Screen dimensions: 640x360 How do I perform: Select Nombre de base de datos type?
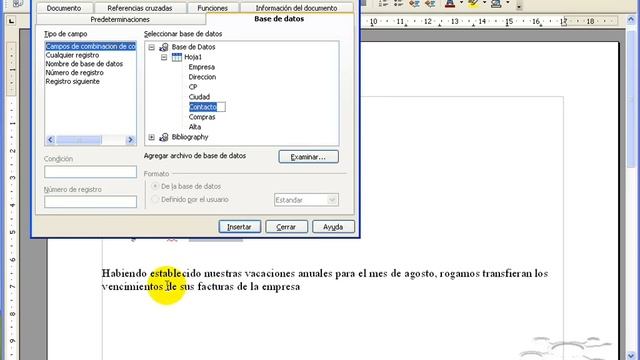(84, 64)
